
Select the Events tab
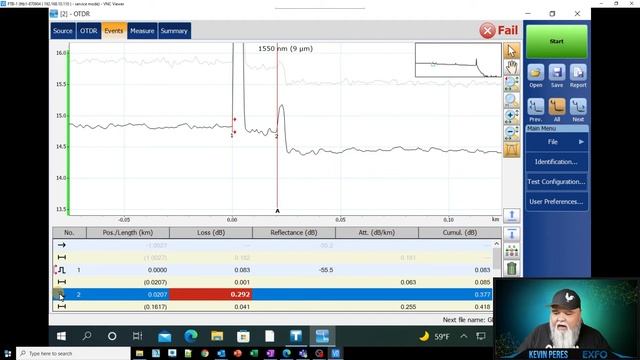(113, 31)
